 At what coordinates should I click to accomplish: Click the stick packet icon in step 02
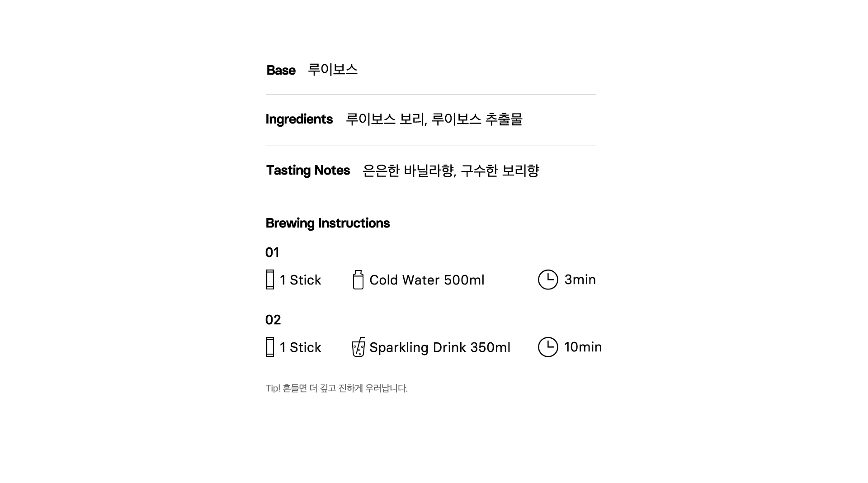[x=270, y=347]
